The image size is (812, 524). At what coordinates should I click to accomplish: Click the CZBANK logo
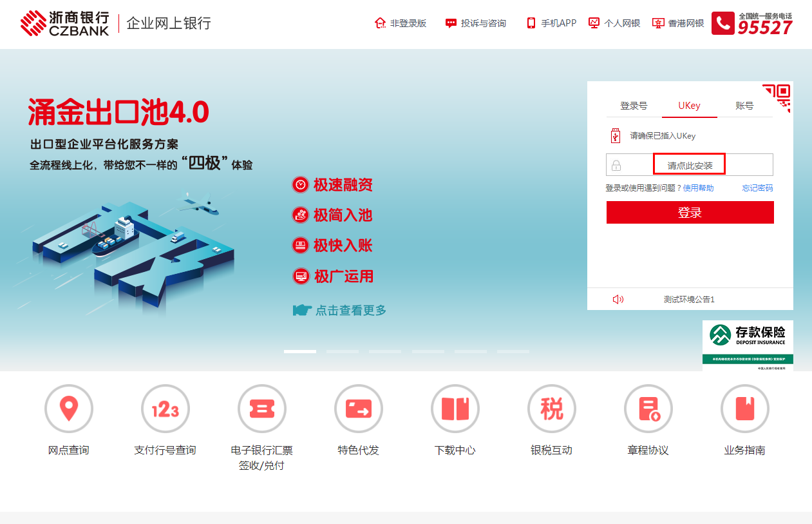tap(64, 23)
